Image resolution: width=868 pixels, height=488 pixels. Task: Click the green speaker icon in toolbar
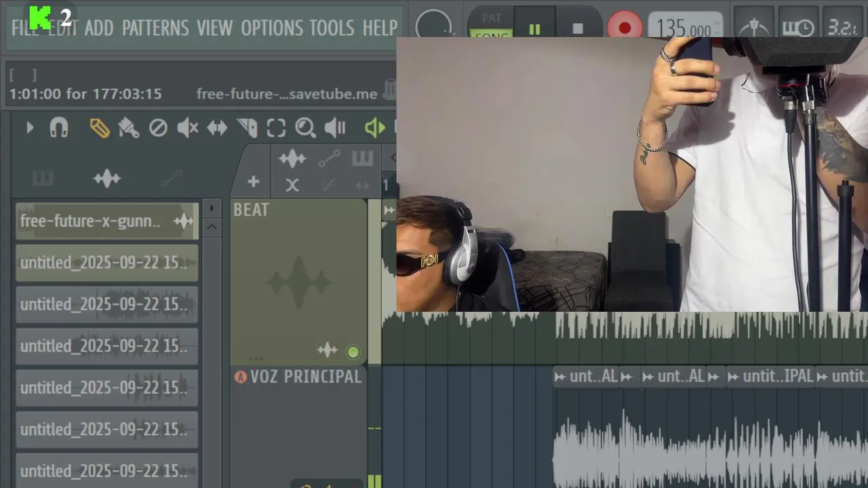374,127
